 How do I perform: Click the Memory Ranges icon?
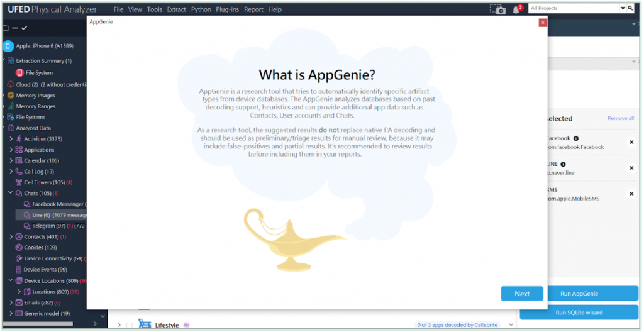pyautogui.click(x=11, y=106)
